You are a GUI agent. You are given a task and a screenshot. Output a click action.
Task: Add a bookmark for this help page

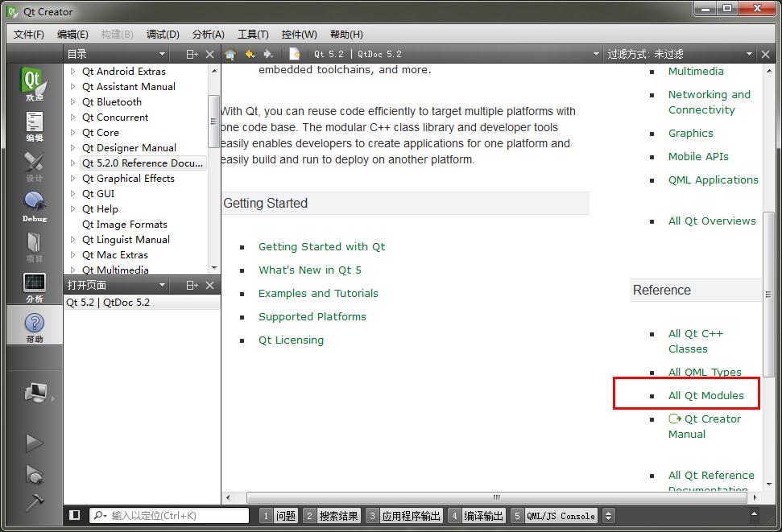(295, 54)
